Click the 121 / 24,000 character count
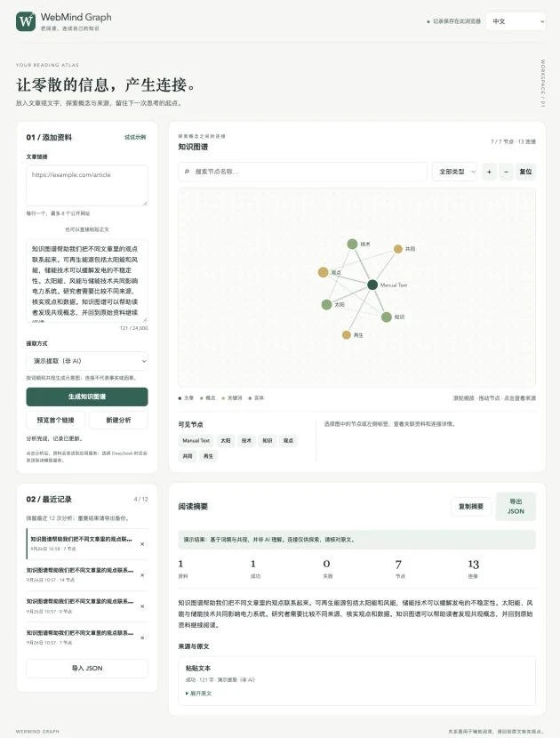The width and height of the screenshot is (560, 738). (133, 328)
